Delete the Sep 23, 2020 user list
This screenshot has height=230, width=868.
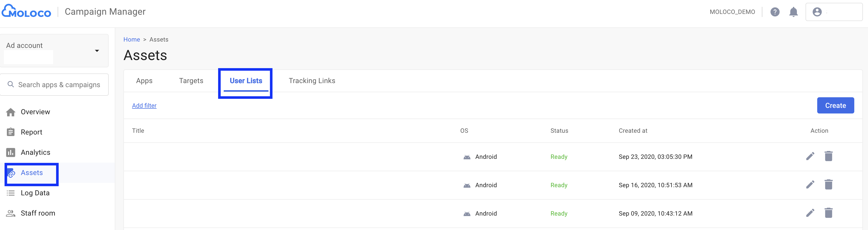828,156
